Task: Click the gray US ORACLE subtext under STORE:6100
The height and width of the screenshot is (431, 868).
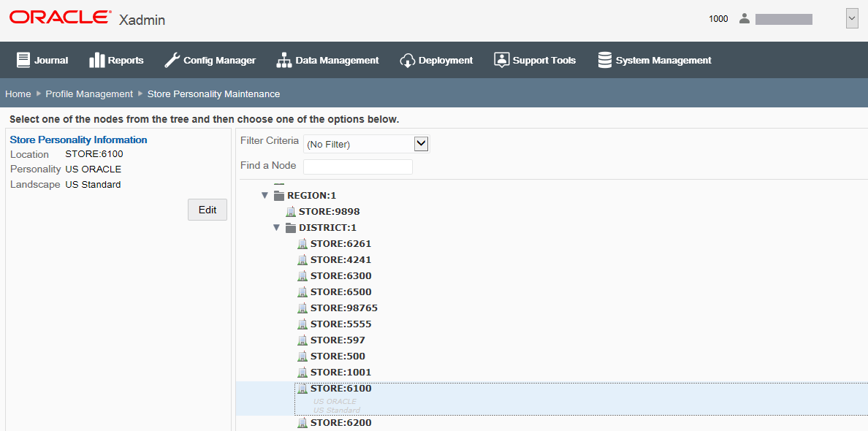Action: [335, 401]
